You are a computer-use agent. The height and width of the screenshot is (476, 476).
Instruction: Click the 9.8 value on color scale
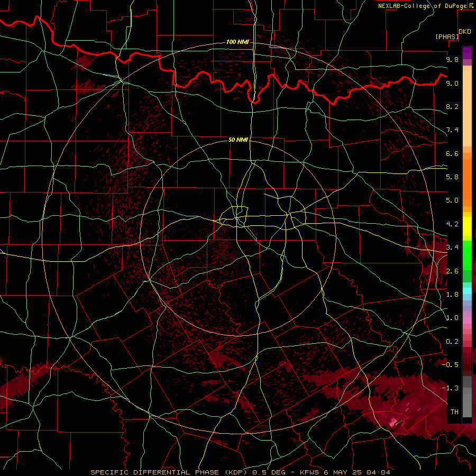coord(452,59)
